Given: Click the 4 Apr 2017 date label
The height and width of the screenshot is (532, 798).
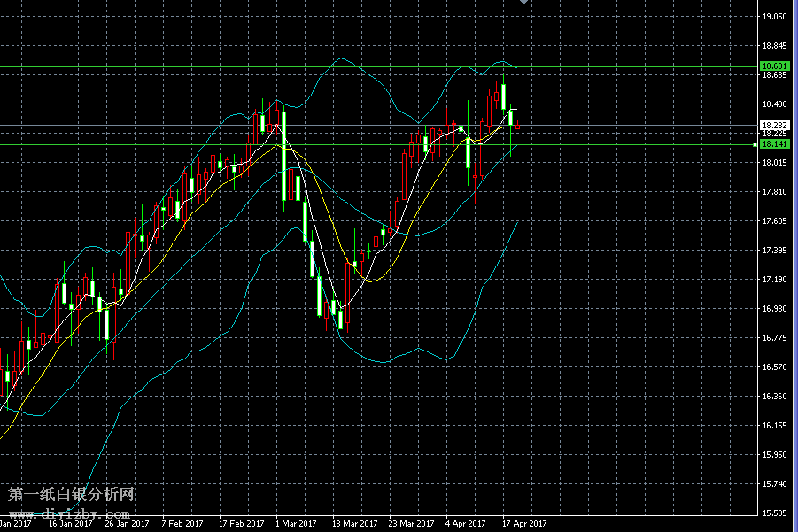Looking at the screenshot, I should click(465, 524).
